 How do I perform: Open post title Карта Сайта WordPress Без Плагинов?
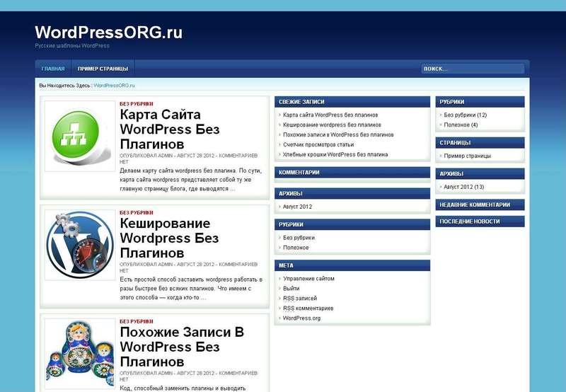coord(170,129)
